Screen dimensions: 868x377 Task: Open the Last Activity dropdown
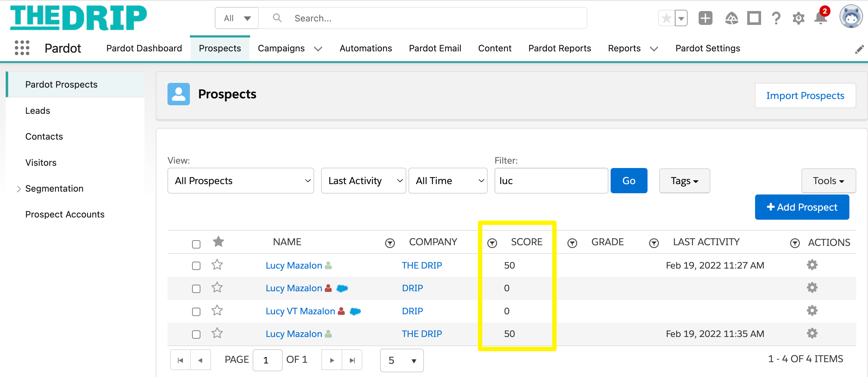pyautogui.click(x=363, y=181)
